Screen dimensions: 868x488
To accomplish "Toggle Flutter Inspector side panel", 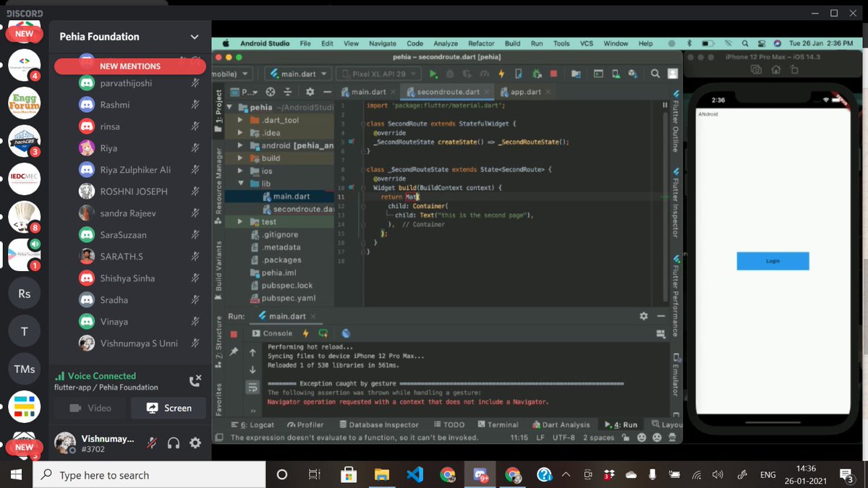I will click(x=676, y=202).
